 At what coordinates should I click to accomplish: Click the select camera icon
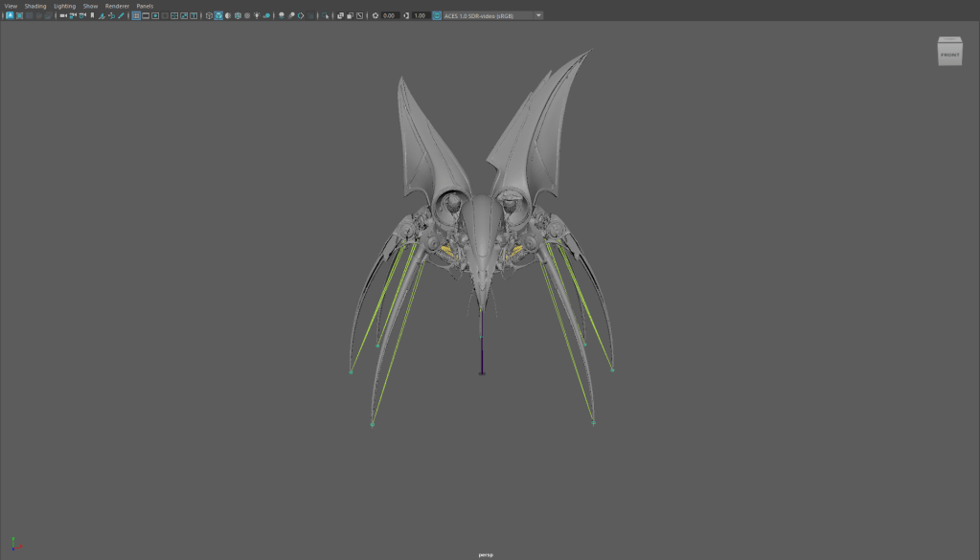coord(63,15)
